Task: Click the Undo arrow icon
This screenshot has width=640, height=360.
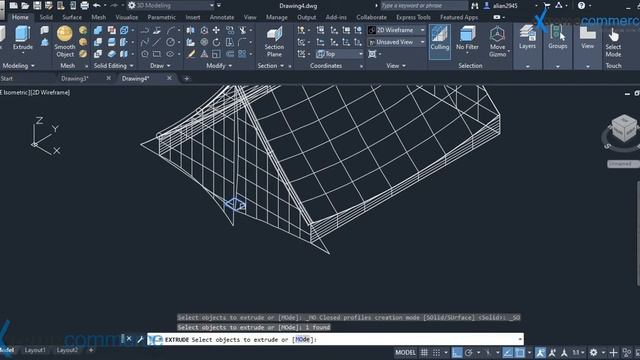Action: 97,5
